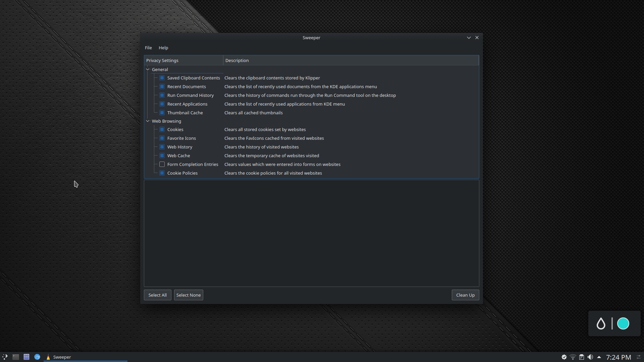Click the Recent Applications description text
The width and height of the screenshot is (644, 362).
[x=284, y=104]
